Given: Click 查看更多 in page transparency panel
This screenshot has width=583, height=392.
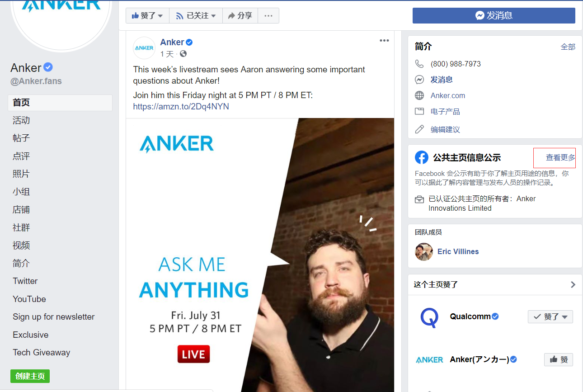Looking at the screenshot, I should (x=560, y=158).
